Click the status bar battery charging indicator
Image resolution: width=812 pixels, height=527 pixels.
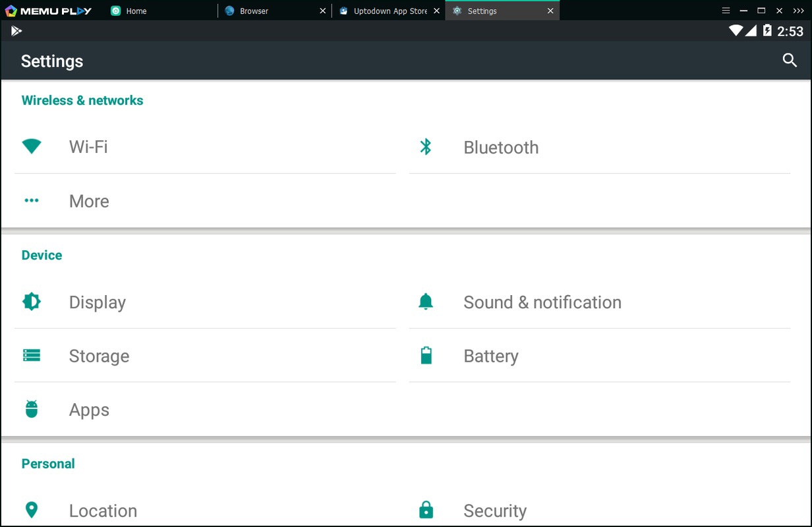pos(767,30)
